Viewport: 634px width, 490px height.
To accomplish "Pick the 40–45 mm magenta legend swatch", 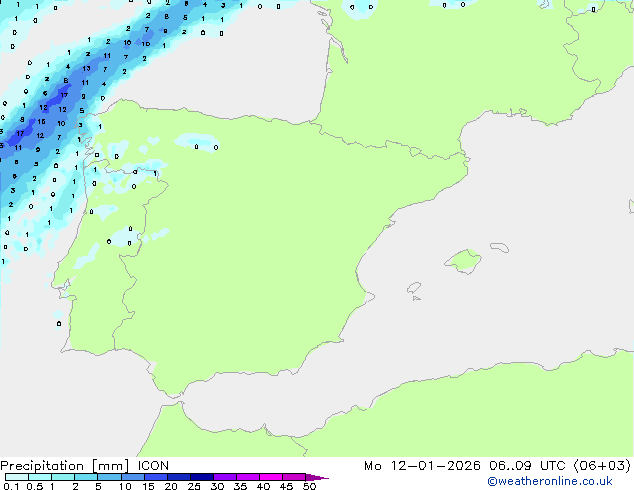I will click(271, 477).
